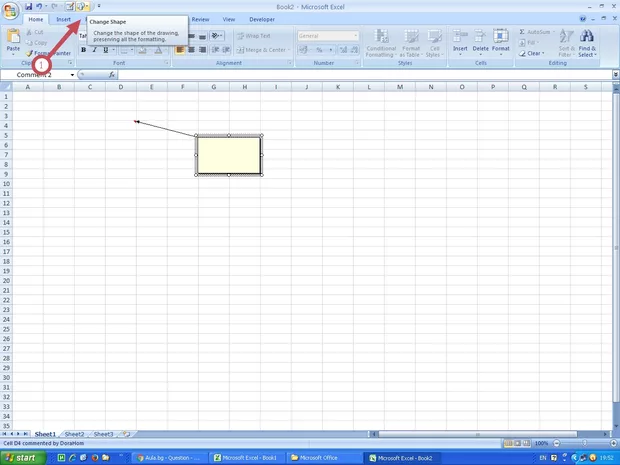Switch to the Insert tab

63,19
